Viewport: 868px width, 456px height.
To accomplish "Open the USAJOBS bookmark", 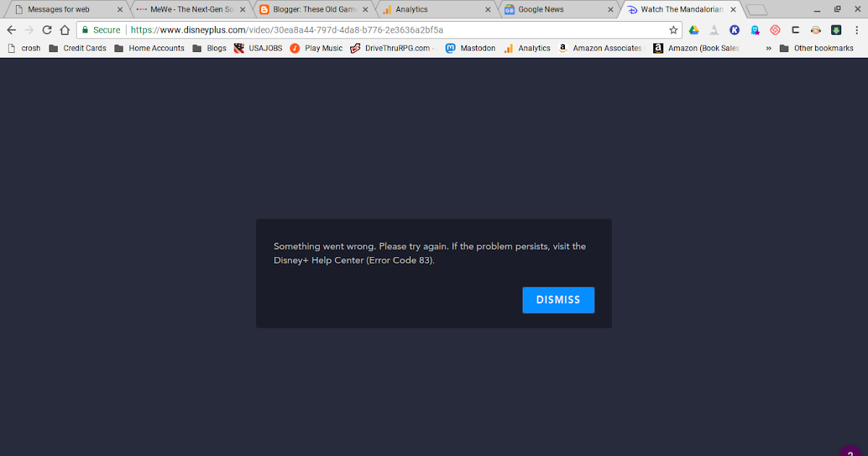I will tap(258, 48).
